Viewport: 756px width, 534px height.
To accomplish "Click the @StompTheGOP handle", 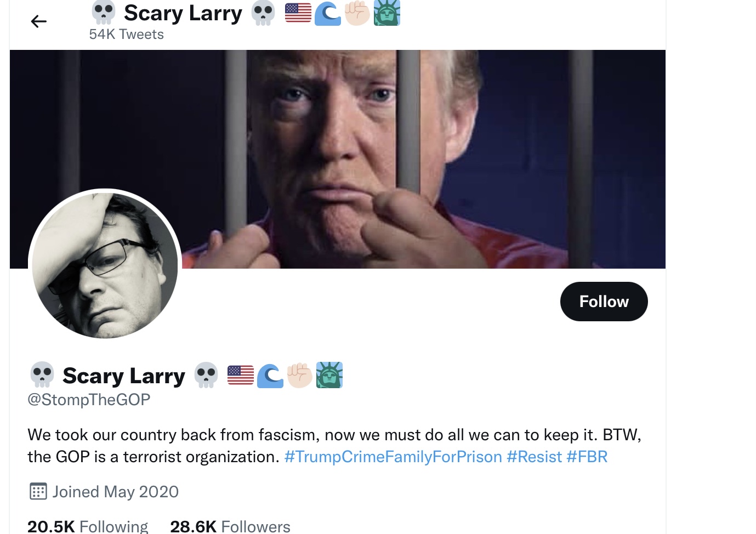I will click(89, 400).
